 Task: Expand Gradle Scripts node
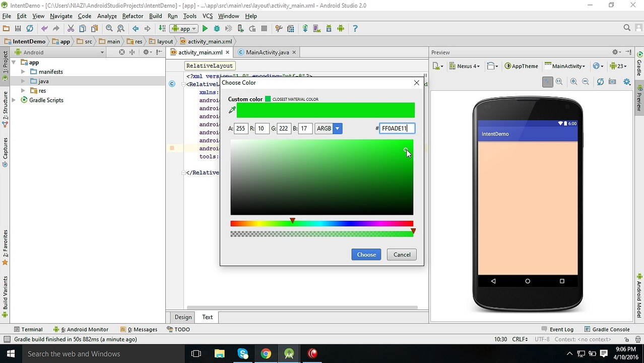pos(15,100)
